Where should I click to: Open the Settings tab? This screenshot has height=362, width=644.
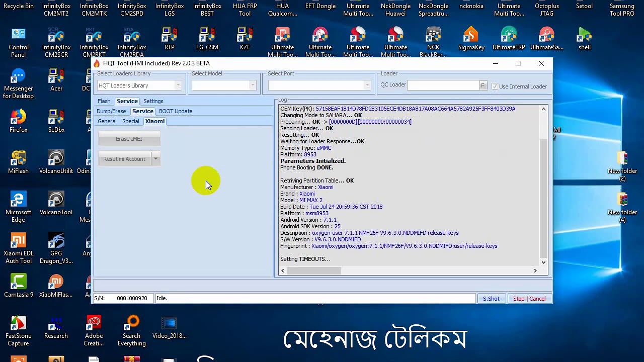153,101
